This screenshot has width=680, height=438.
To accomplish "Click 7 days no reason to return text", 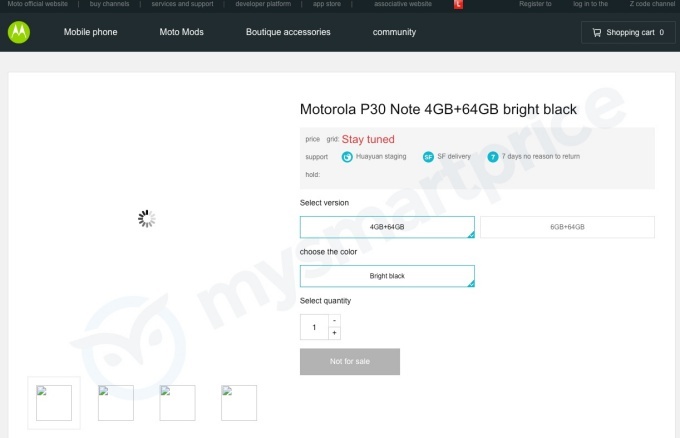I will pyautogui.click(x=541, y=156).
